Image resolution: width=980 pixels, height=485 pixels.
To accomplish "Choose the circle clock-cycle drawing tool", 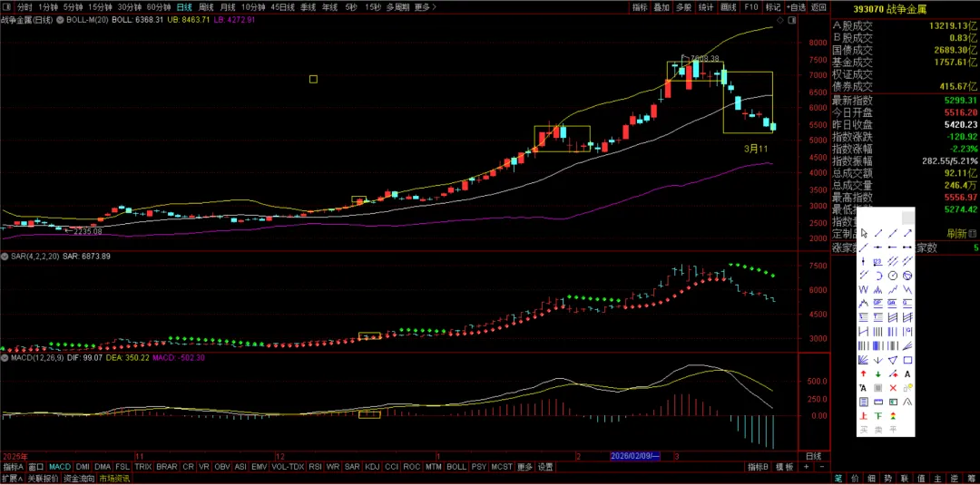I will tap(893, 275).
